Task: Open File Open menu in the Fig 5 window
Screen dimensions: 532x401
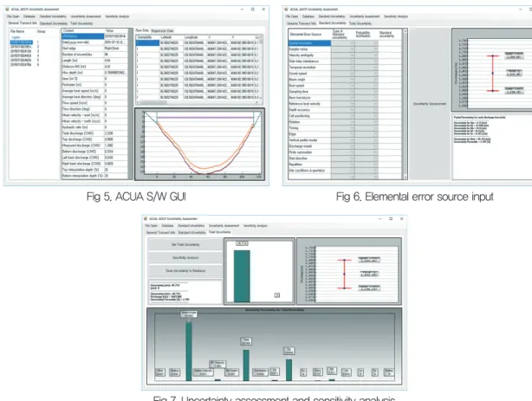Action: (x=13, y=16)
